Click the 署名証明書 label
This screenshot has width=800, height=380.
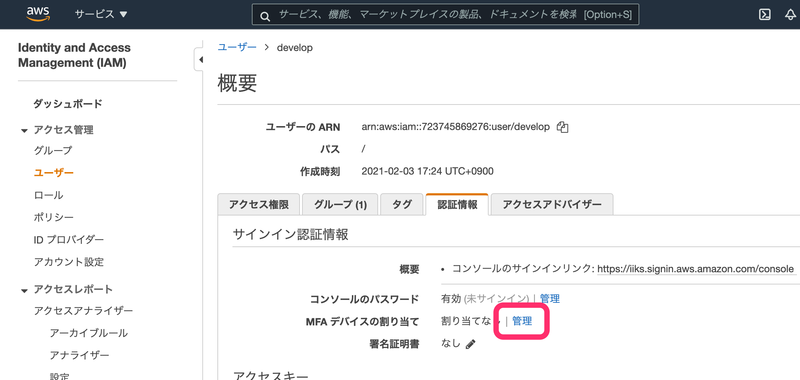click(x=394, y=344)
